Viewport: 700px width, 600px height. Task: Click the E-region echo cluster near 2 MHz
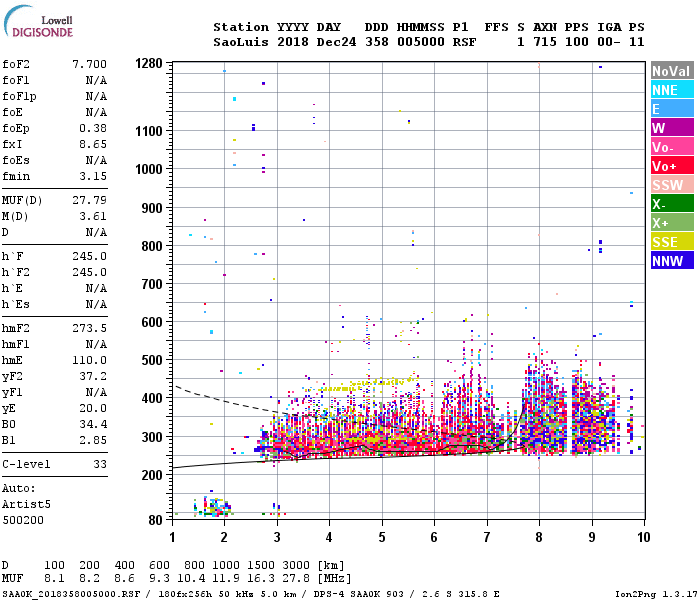coord(212,506)
